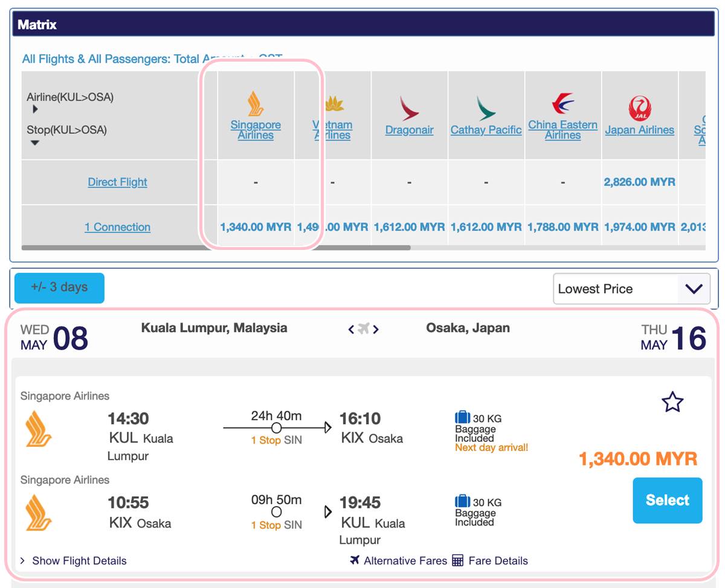Click the Cathay Pacific logo icon

[x=486, y=109]
